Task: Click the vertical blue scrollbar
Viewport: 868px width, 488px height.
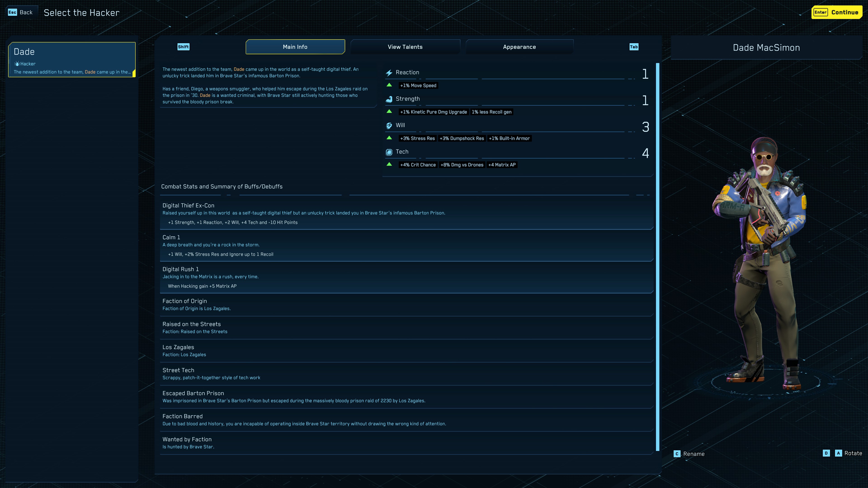Action: coord(657,256)
